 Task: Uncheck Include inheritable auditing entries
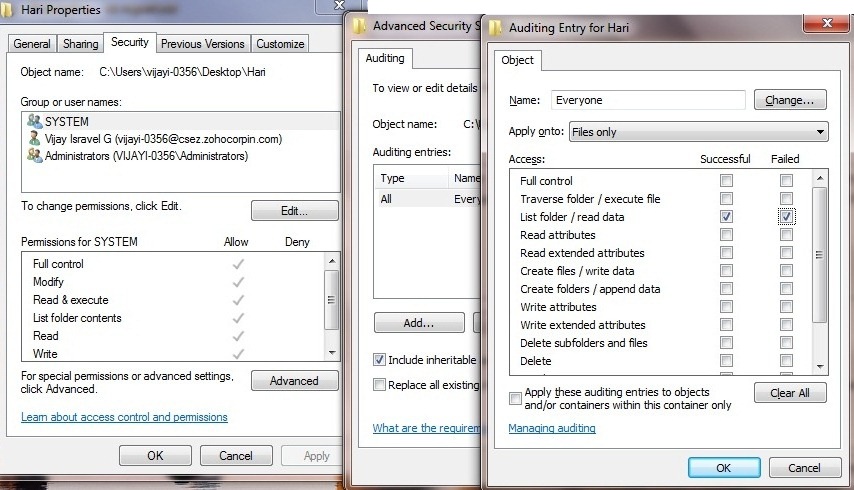click(x=379, y=359)
